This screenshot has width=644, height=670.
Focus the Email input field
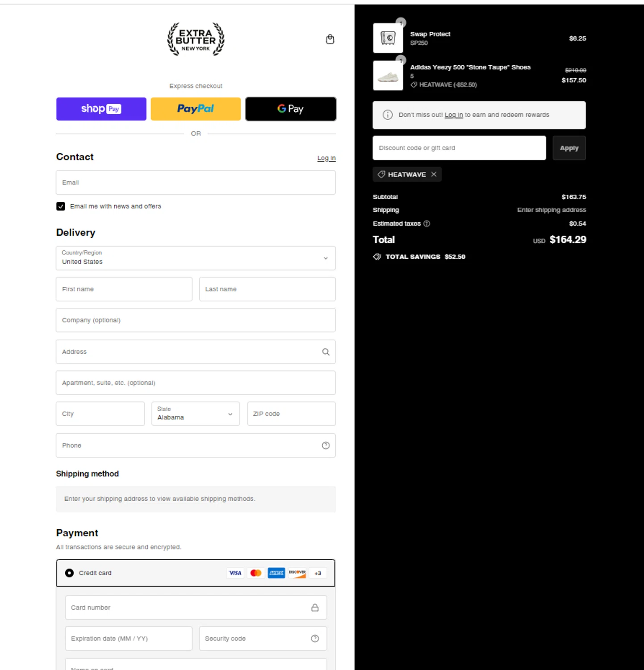tap(196, 182)
